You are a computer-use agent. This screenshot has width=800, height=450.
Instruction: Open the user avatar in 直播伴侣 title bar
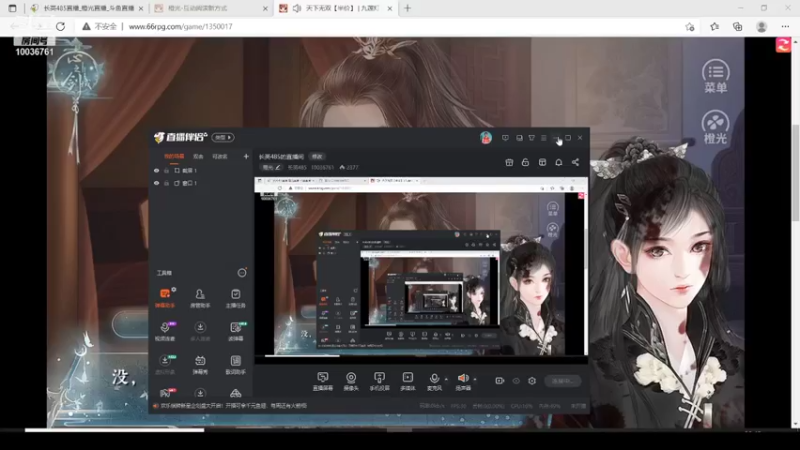pos(486,138)
